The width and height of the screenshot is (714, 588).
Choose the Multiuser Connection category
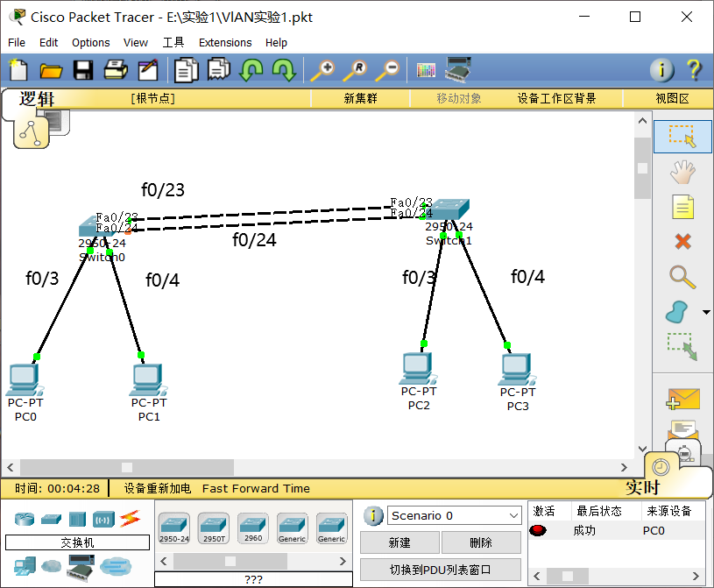[x=116, y=567]
